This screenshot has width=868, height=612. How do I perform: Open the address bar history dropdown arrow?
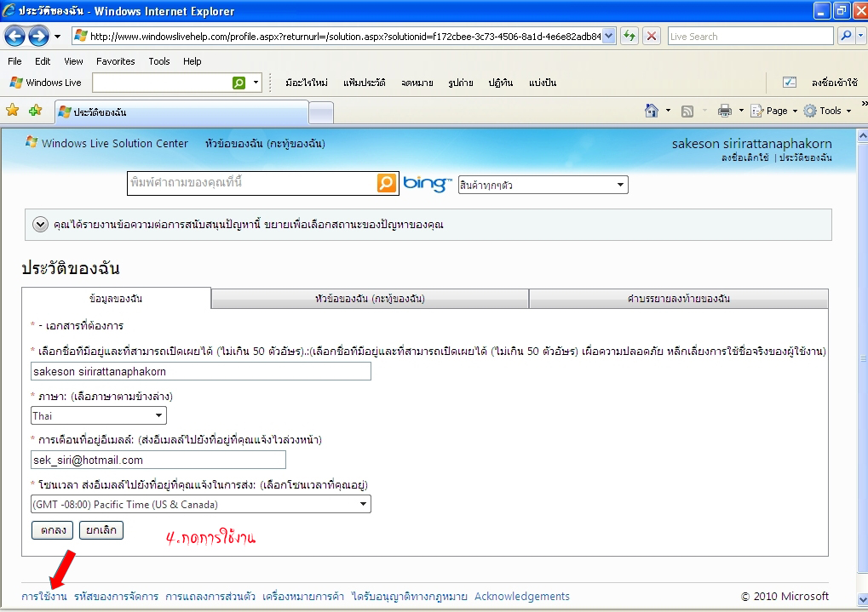tap(609, 37)
